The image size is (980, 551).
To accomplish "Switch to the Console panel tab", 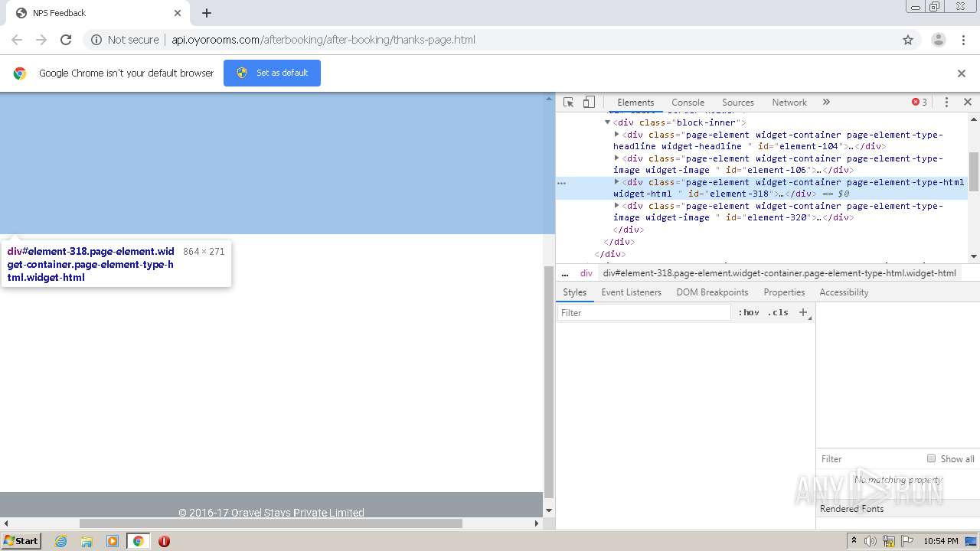I will (688, 103).
